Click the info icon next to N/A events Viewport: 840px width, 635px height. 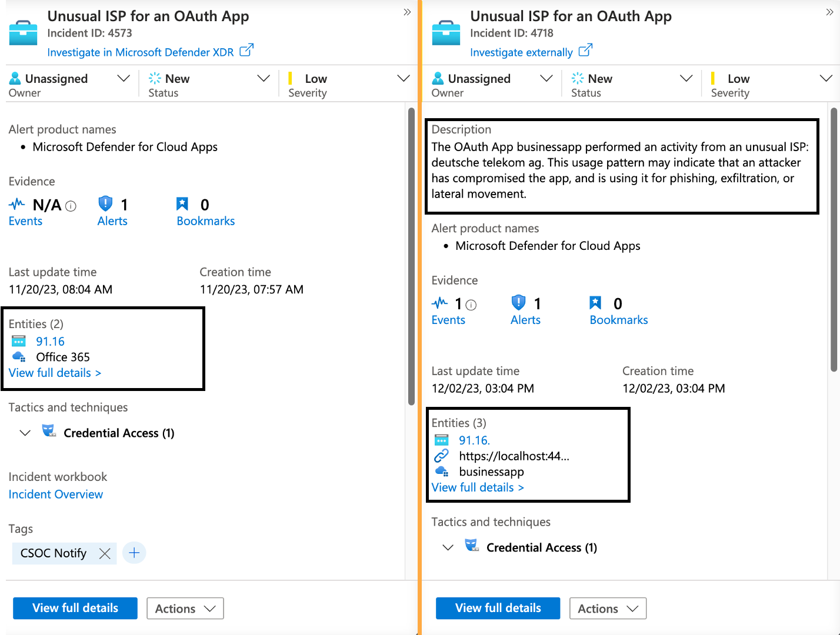pyautogui.click(x=71, y=206)
